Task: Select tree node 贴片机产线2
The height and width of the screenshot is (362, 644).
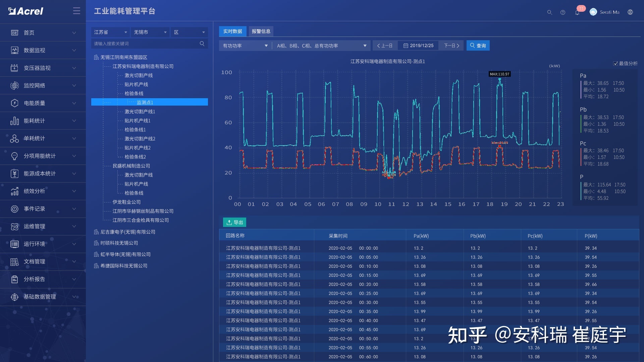Action: [137, 148]
